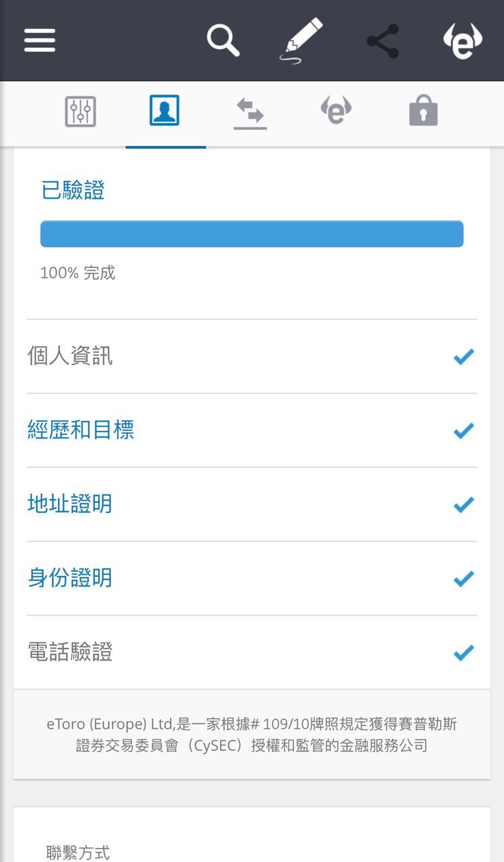Tap the checkmark beside 電話驗證

click(464, 653)
